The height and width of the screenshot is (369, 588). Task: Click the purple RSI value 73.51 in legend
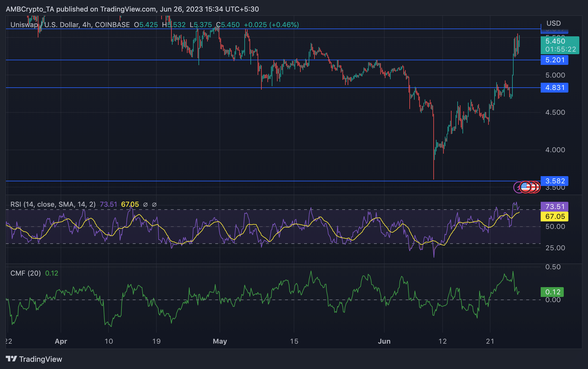coord(108,204)
